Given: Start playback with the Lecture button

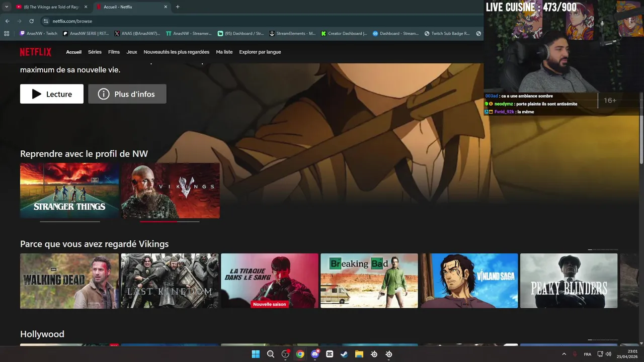Looking at the screenshot, I should [52, 94].
